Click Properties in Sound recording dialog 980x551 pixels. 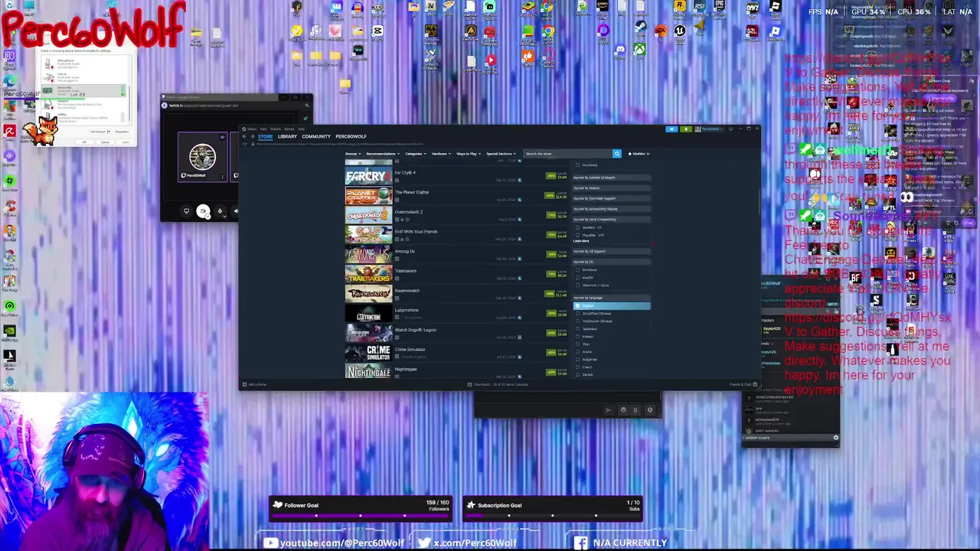(122, 132)
